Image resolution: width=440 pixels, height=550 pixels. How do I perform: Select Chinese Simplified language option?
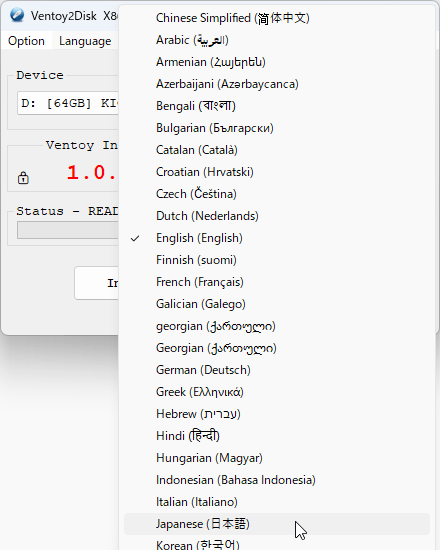277,18
